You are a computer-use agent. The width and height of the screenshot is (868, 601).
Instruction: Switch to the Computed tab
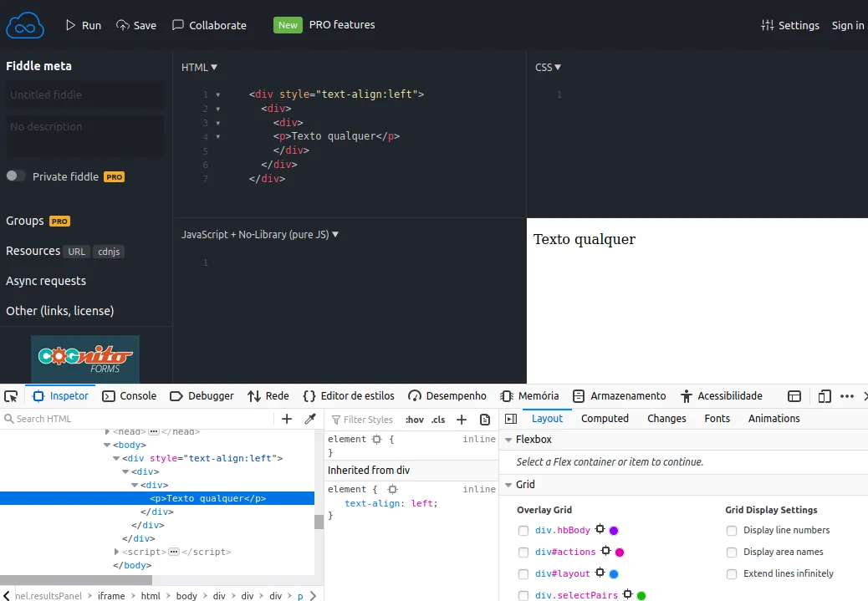[x=605, y=419]
